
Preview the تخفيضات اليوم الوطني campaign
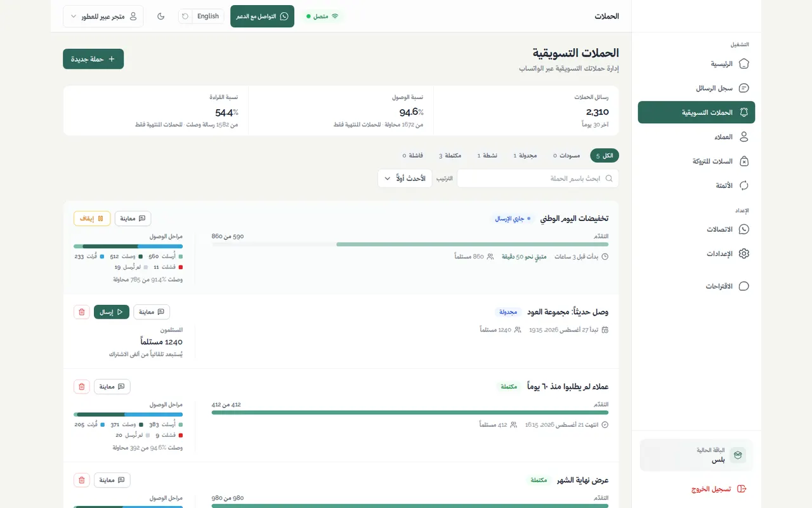pyautogui.click(x=133, y=218)
